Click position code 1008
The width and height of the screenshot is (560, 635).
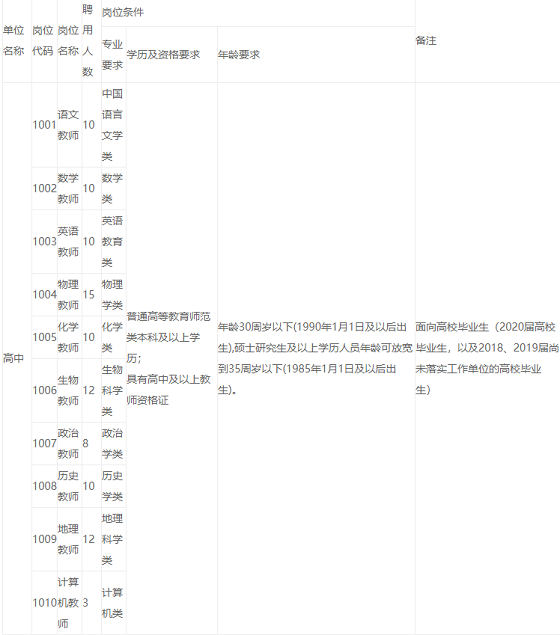[44, 486]
